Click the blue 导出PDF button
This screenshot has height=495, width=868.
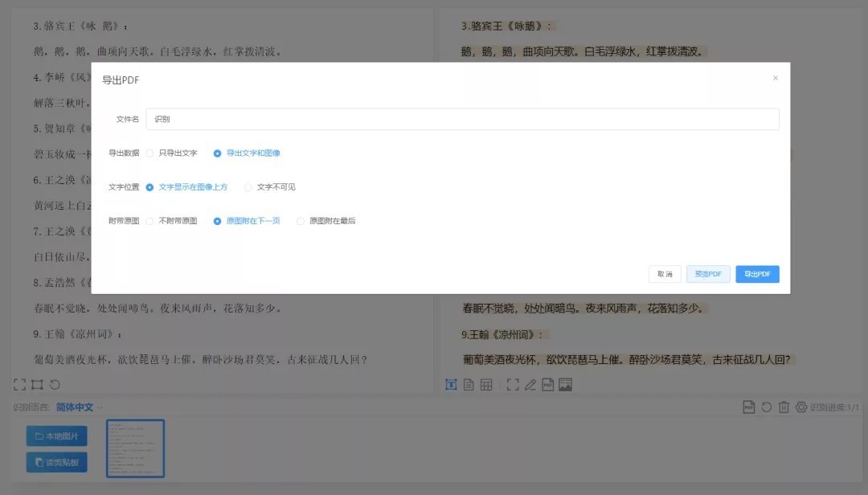pyautogui.click(x=757, y=274)
